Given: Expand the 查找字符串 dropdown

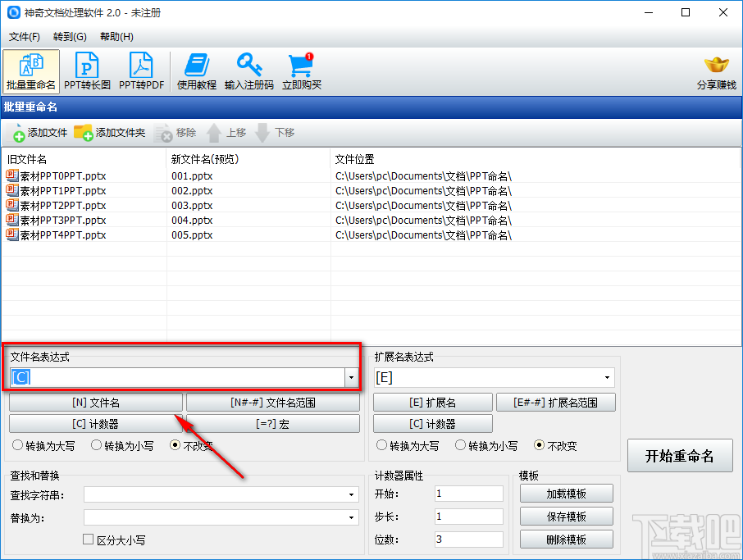Looking at the screenshot, I should tap(351, 494).
